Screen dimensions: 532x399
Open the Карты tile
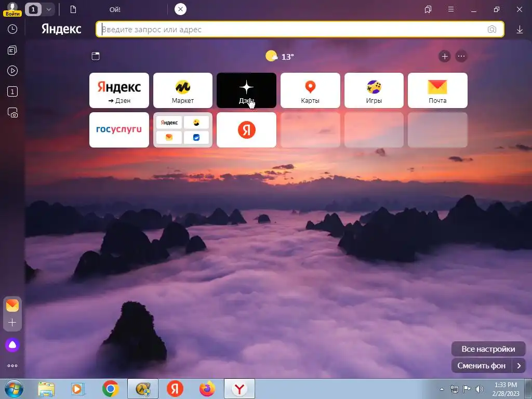(x=310, y=90)
